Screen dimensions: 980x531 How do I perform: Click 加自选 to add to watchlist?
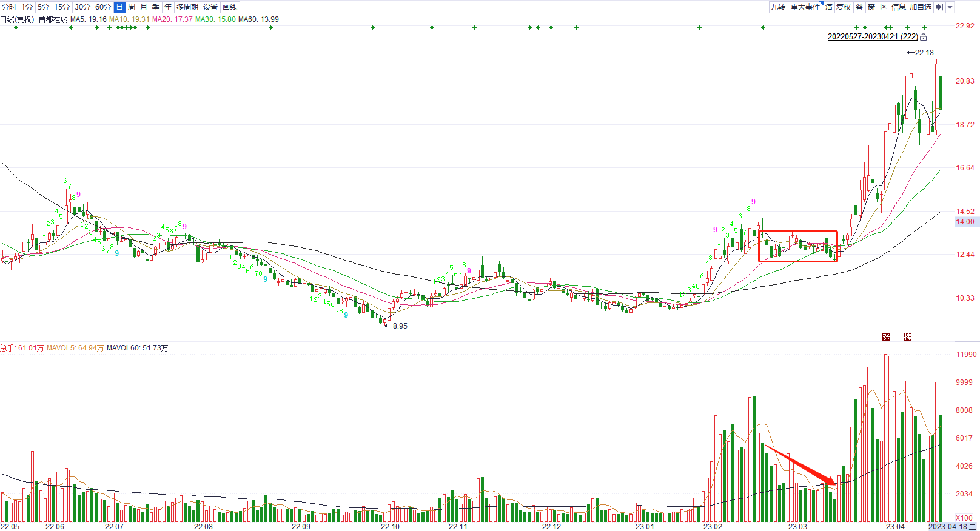pyautogui.click(x=921, y=7)
